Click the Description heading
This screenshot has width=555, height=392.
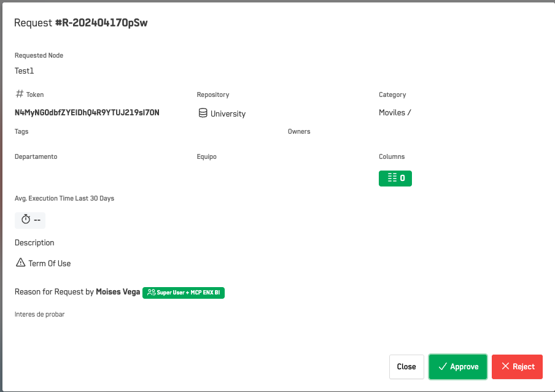tap(34, 243)
